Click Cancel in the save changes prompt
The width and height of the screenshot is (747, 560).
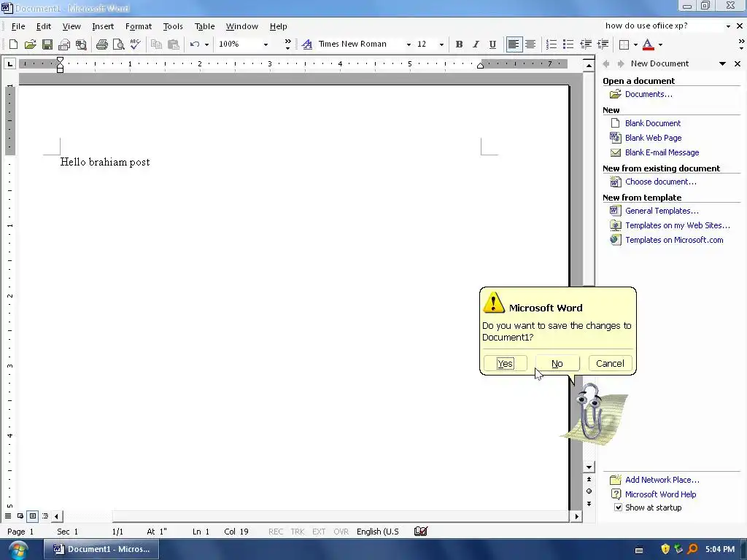[610, 363]
